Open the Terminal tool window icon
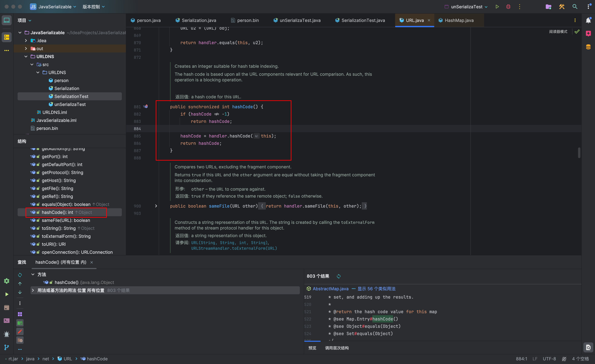 coord(6,320)
